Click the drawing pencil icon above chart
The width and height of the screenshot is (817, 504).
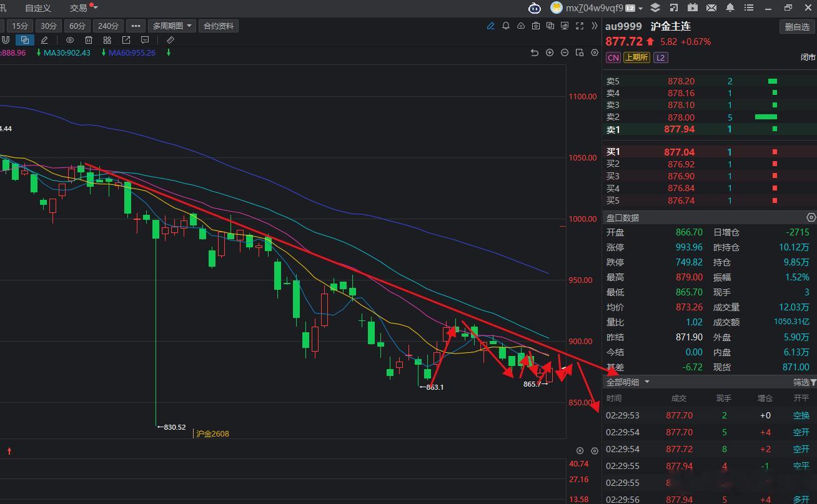pos(491,26)
